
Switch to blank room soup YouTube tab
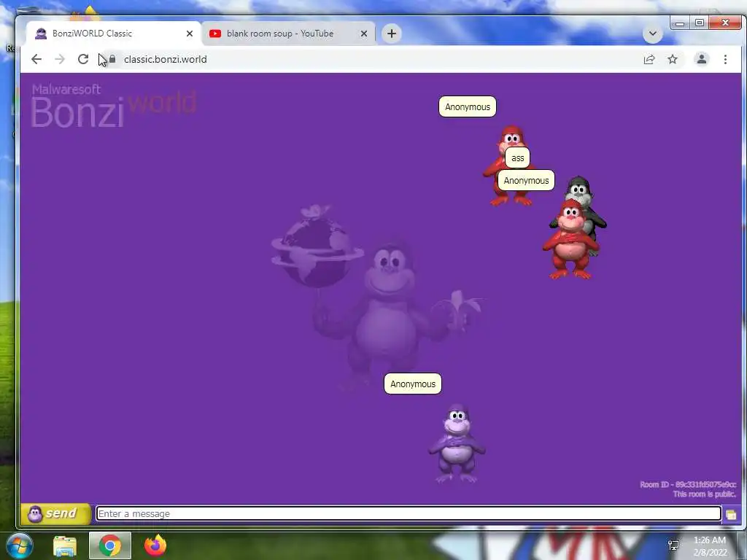289,34
